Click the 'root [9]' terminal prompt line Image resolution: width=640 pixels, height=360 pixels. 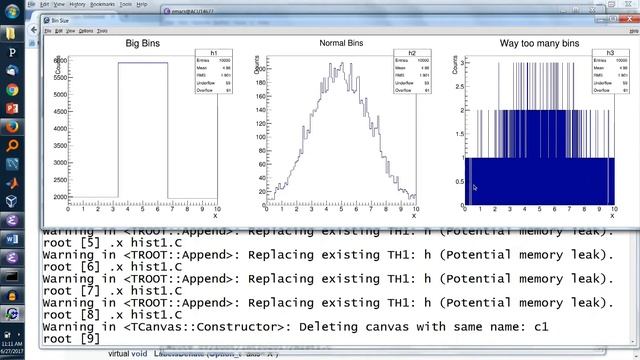[71, 339]
